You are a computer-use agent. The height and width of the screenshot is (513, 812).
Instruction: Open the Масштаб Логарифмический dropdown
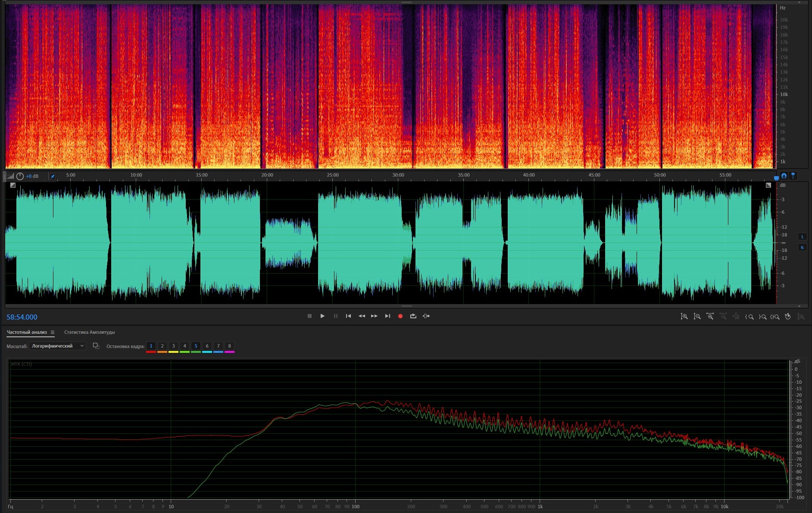57,346
